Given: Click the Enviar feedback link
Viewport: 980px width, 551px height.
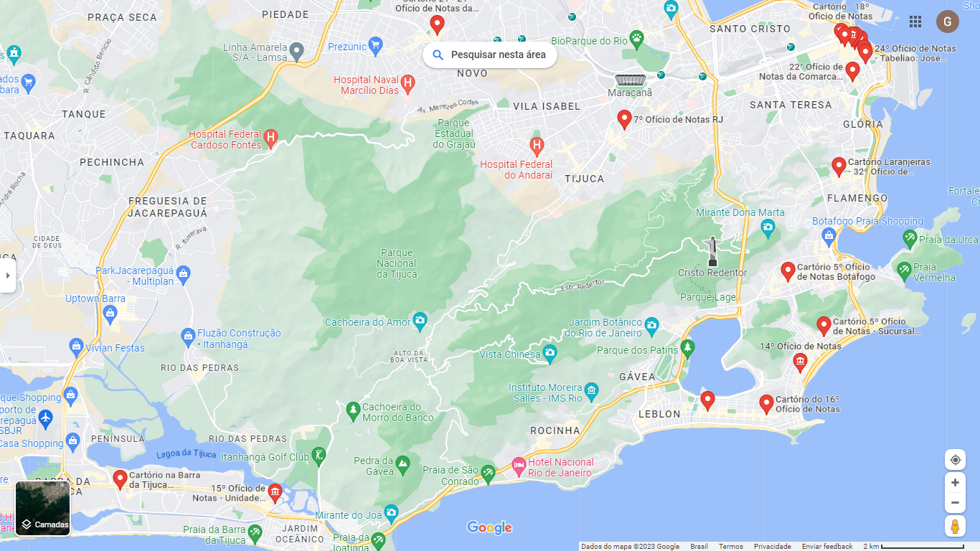Looking at the screenshot, I should tap(827, 547).
